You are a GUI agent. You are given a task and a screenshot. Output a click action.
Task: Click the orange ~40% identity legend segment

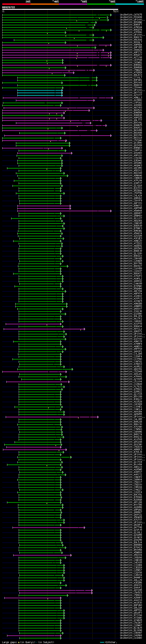pyautogui.click(x=45, y=4)
